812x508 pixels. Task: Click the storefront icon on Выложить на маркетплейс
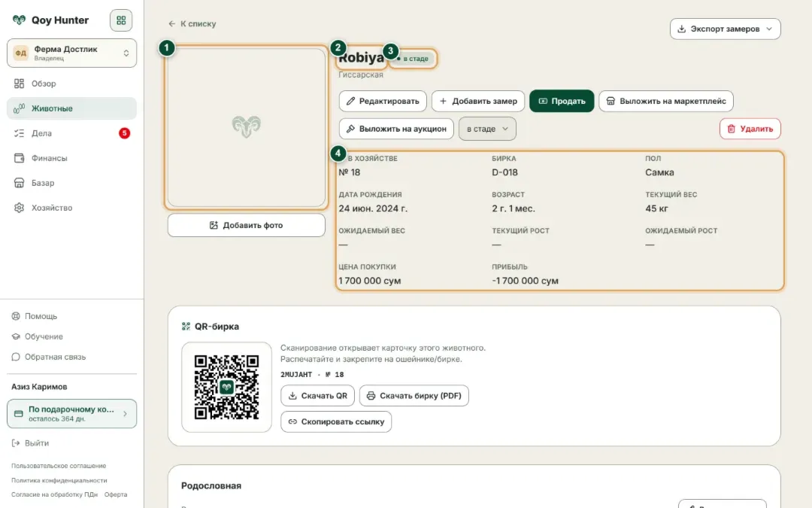(x=611, y=101)
